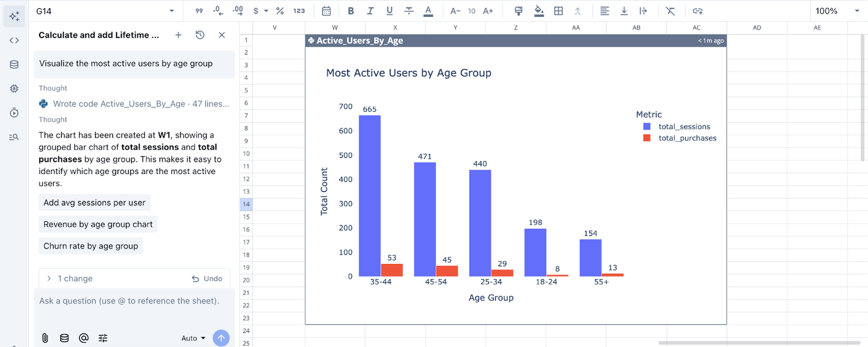Image resolution: width=868 pixels, height=347 pixels.
Task: Click the format painter icon
Action: [x=520, y=11]
